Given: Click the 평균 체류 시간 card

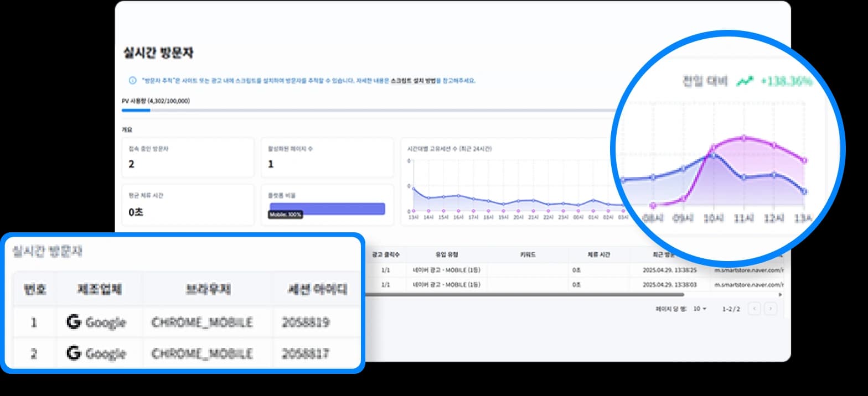Looking at the screenshot, I should tap(188, 205).
